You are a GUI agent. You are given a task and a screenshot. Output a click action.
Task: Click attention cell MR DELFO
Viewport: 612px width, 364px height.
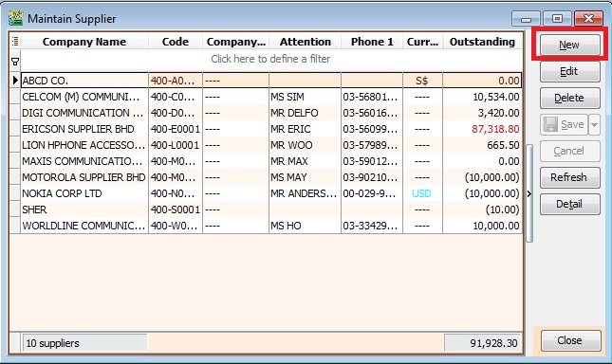pyautogui.click(x=305, y=113)
